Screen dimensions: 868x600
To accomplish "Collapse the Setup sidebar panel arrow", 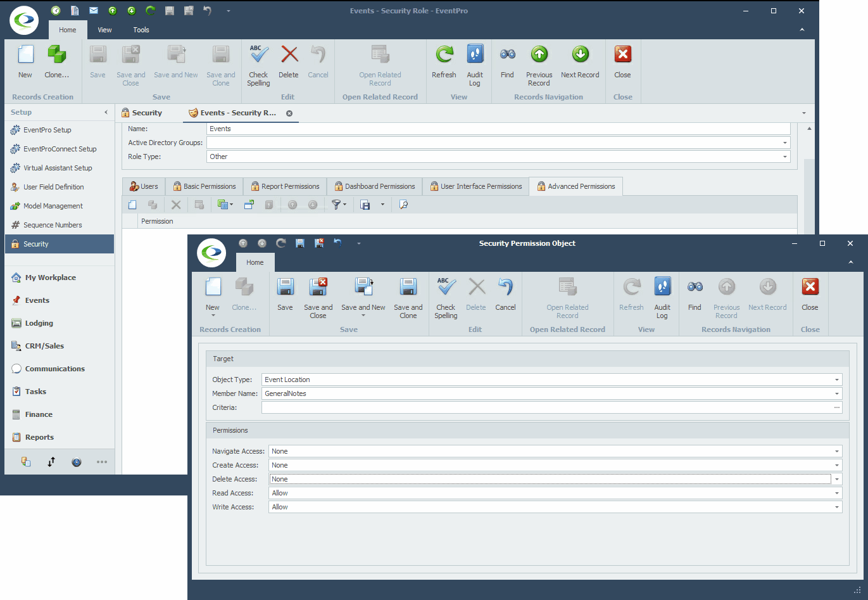I will 106,112.
